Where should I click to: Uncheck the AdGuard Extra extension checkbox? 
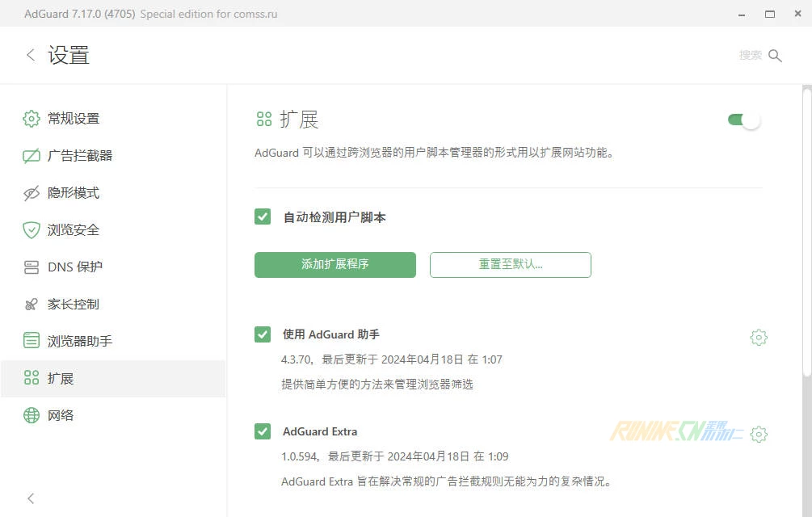[x=263, y=431]
